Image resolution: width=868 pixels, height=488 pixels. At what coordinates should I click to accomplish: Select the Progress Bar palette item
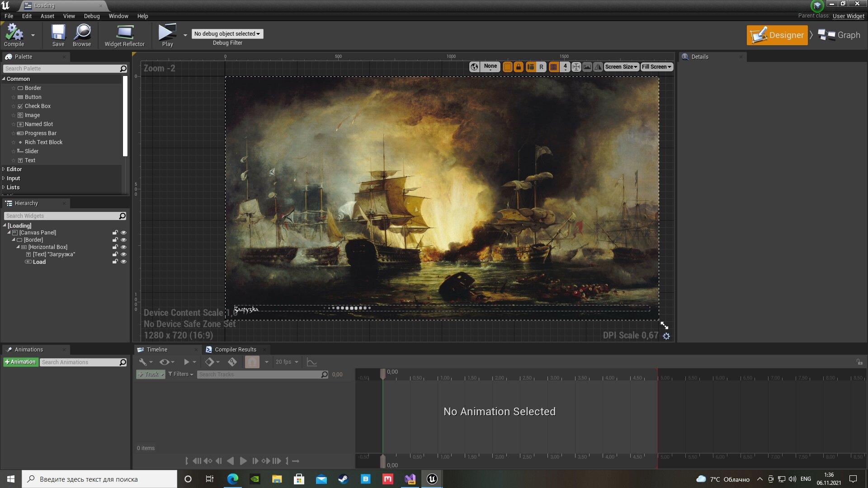(40, 133)
